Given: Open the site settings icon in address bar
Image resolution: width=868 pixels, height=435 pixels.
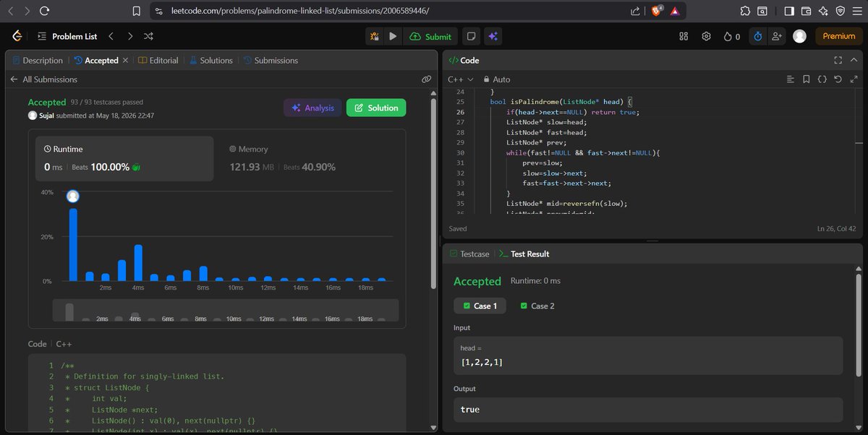Looking at the screenshot, I should (158, 11).
